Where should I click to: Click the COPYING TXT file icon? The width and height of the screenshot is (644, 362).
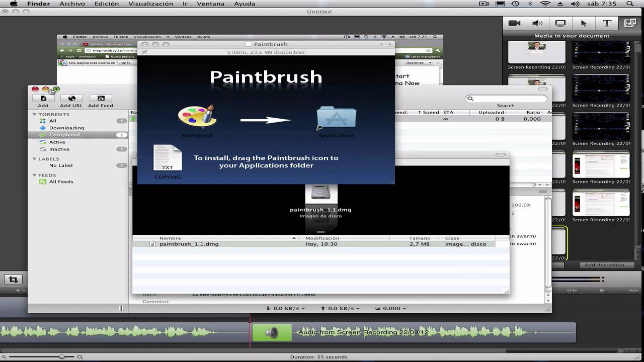point(168,158)
